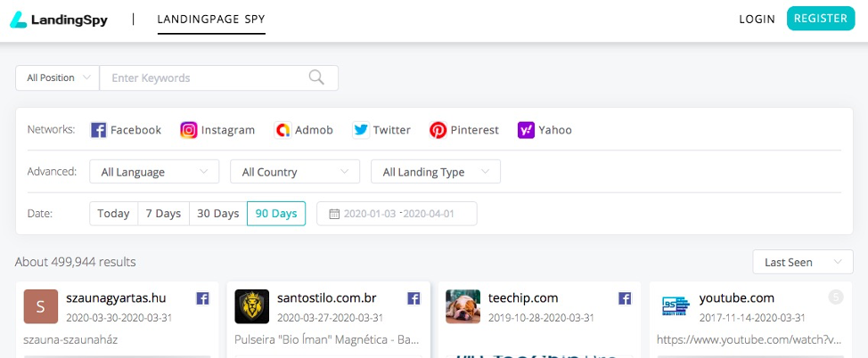Select the Facebook network icon
This screenshot has width=868, height=358.
[x=99, y=130]
